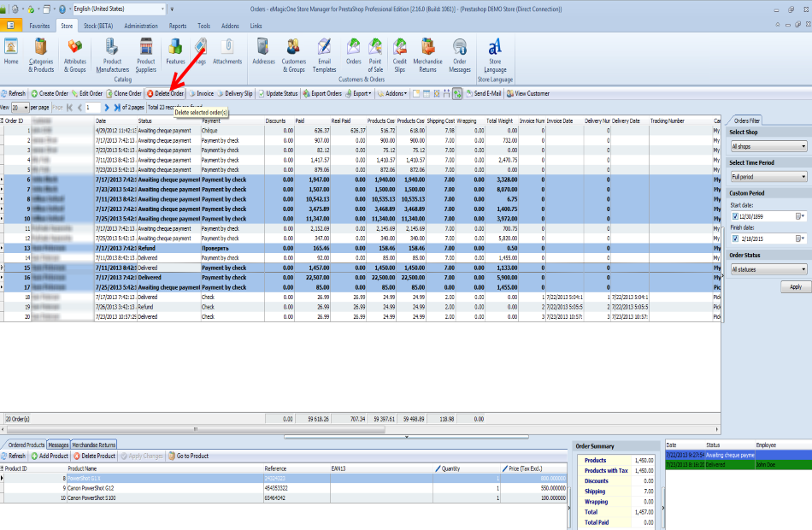Open Finish date calendar dropdown
Screen dimensions: 812x530
point(801,238)
